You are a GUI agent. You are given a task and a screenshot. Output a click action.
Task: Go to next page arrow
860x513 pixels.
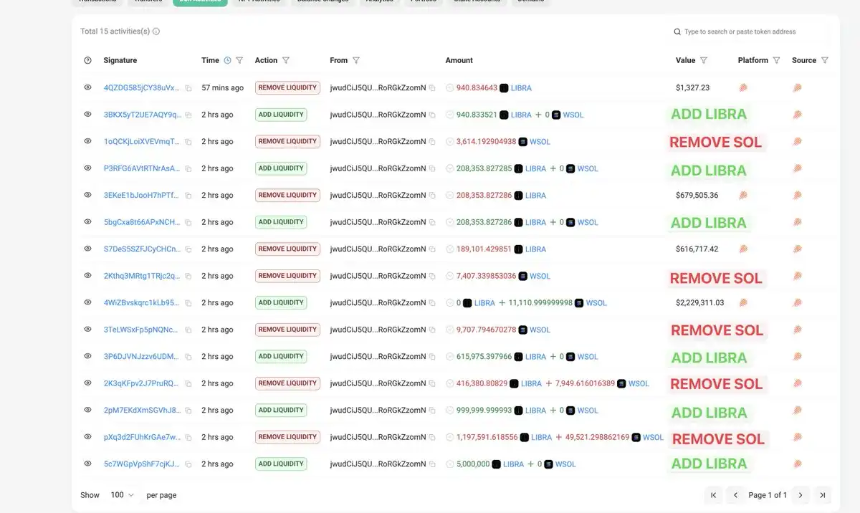[801, 495]
